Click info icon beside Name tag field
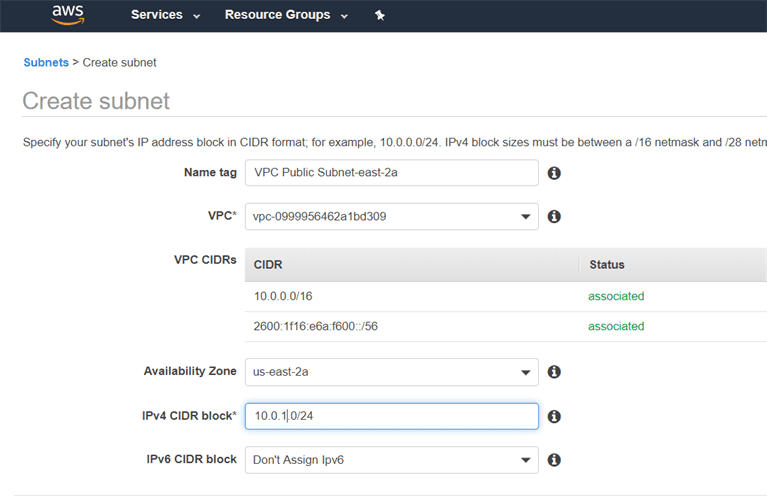 pos(554,173)
